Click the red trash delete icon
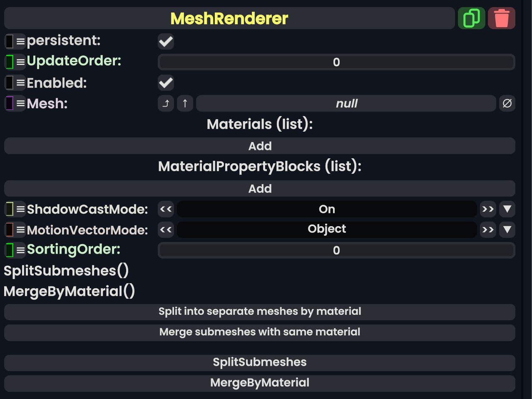The image size is (532, 399). (501, 18)
